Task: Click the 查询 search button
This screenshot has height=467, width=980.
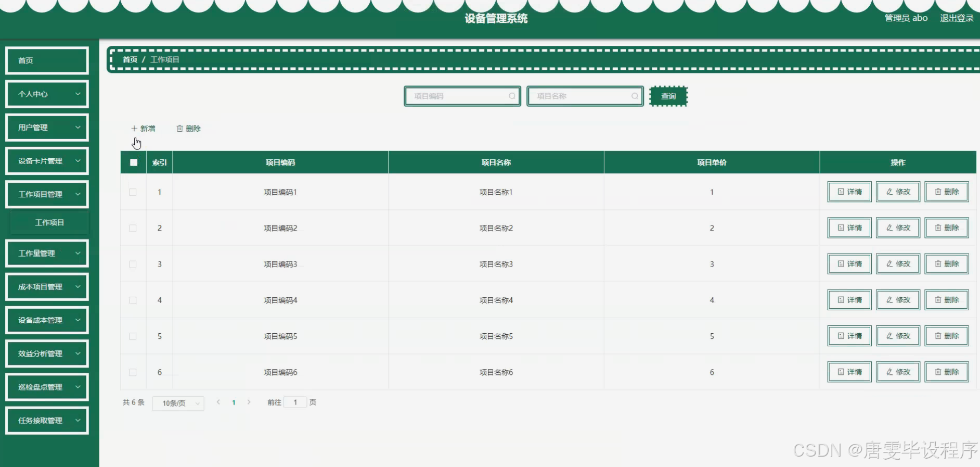Action: 668,96
